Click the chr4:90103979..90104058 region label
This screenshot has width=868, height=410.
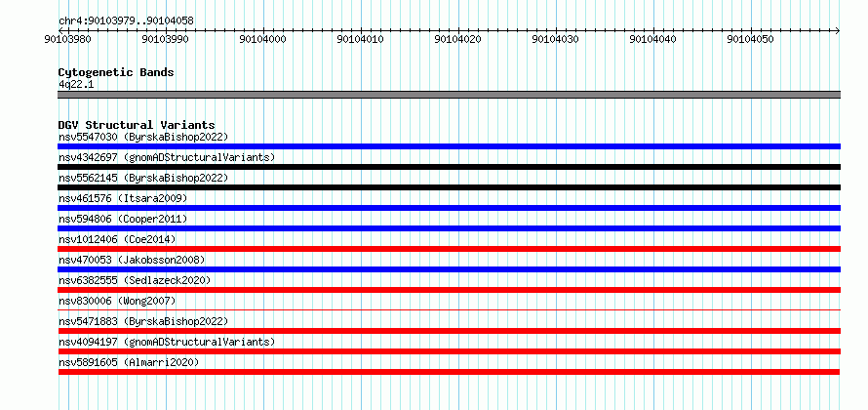point(126,21)
